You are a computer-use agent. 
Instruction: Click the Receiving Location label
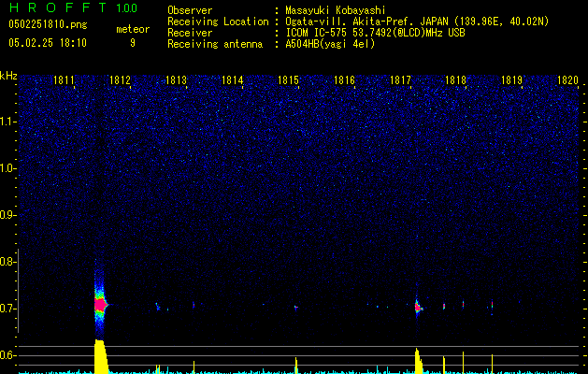click(218, 22)
